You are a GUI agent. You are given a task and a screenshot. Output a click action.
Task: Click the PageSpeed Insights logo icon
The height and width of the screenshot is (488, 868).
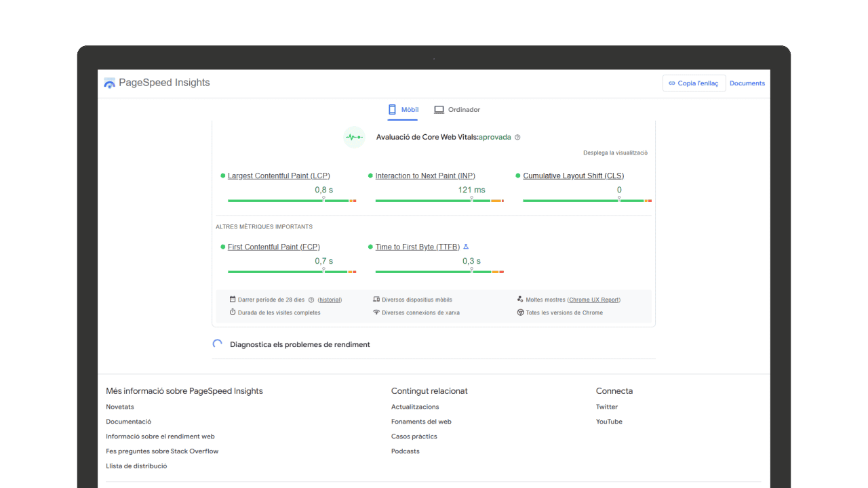[x=108, y=82]
